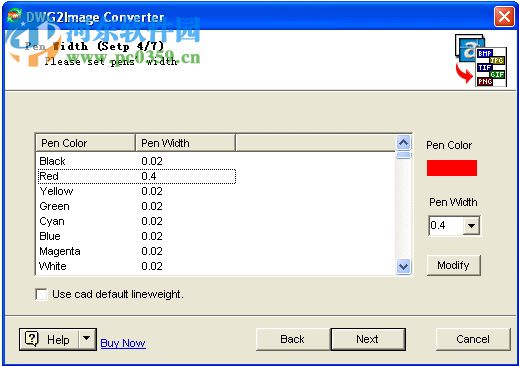The width and height of the screenshot is (519, 366).
Task: Proceed by clicking Next
Action: tap(368, 339)
